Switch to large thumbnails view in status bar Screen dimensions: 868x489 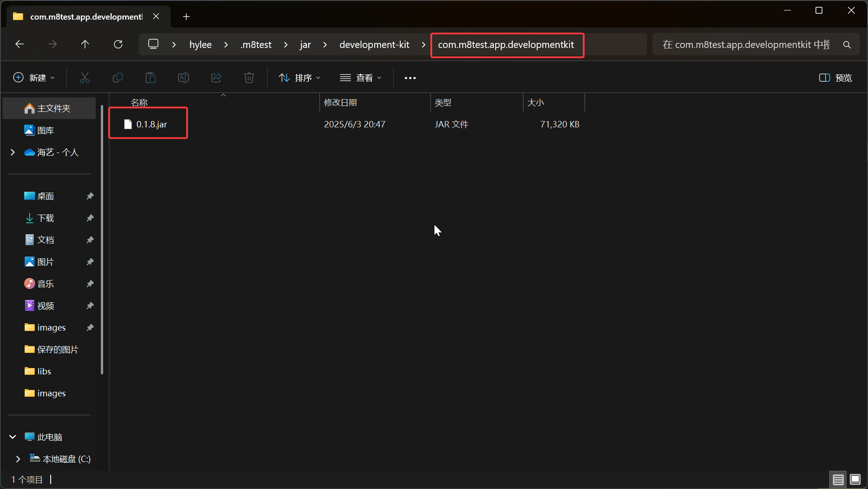point(855,479)
